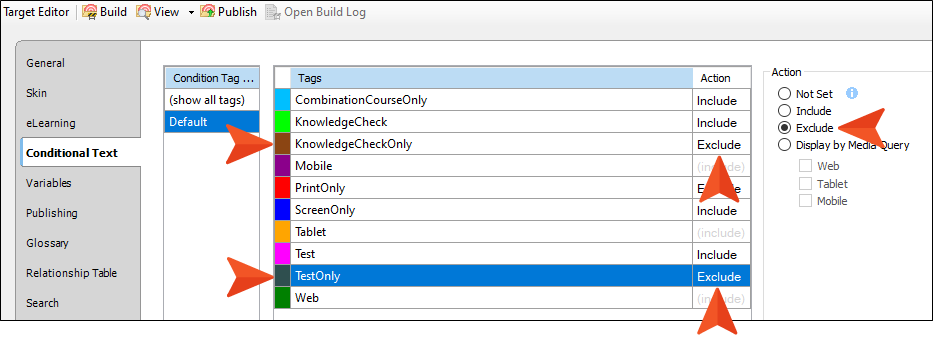The height and width of the screenshot is (363, 933).
Task: Click the Action cell for Mobile tag
Action: pyautogui.click(x=722, y=166)
